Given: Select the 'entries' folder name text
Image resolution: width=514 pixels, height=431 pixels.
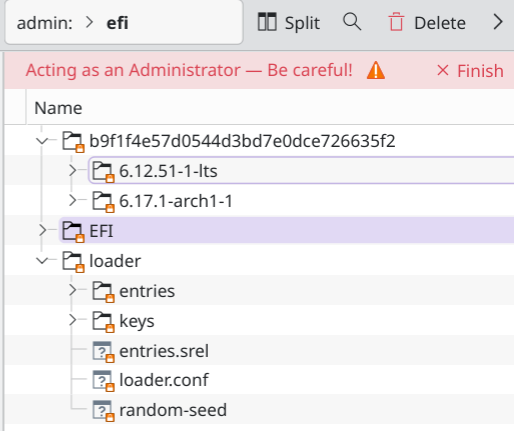Looking at the screenshot, I should (x=147, y=291).
